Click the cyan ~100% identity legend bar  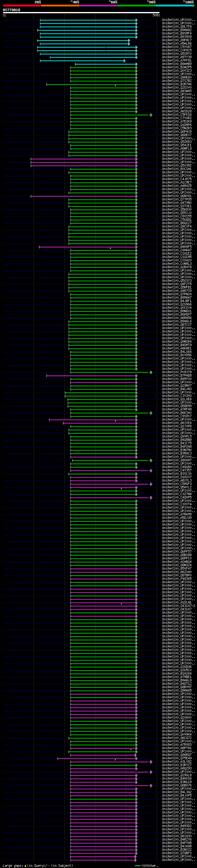tap(175, 6)
